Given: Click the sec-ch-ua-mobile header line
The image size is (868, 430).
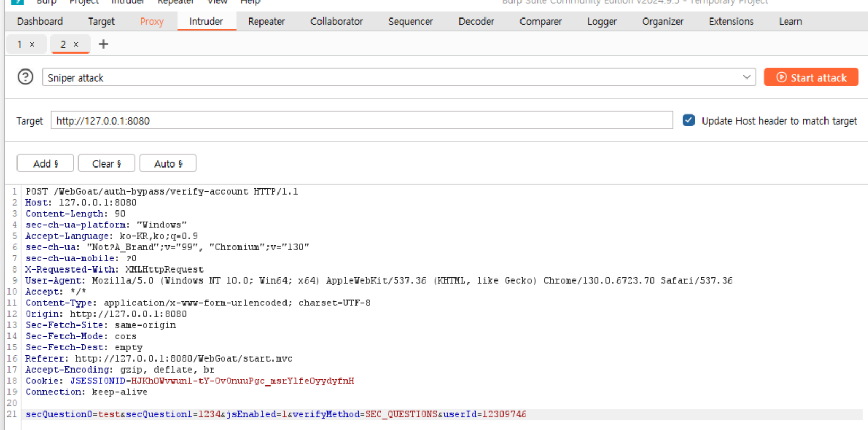Looking at the screenshot, I should tap(81, 258).
